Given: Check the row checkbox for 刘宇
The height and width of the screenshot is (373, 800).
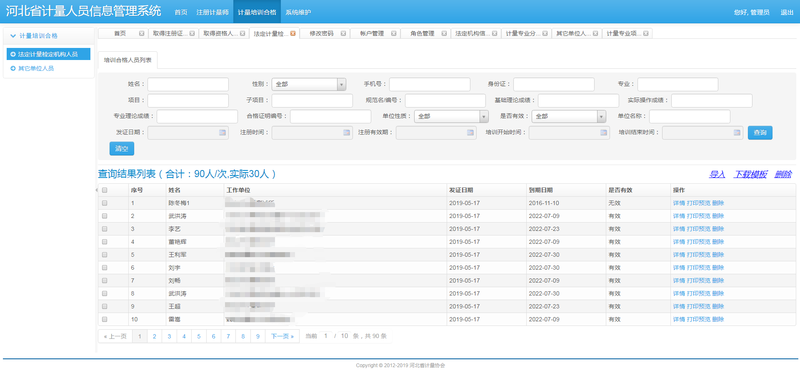Looking at the screenshot, I should (x=105, y=267).
